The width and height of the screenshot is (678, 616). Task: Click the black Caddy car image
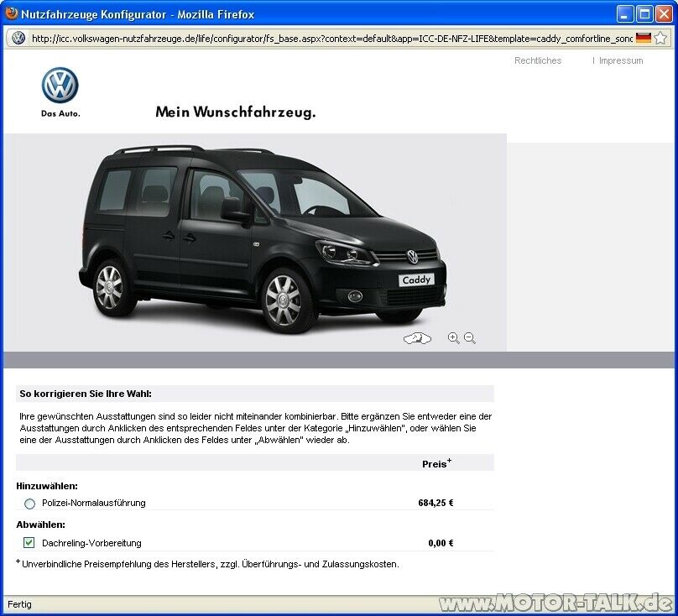click(269, 239)
